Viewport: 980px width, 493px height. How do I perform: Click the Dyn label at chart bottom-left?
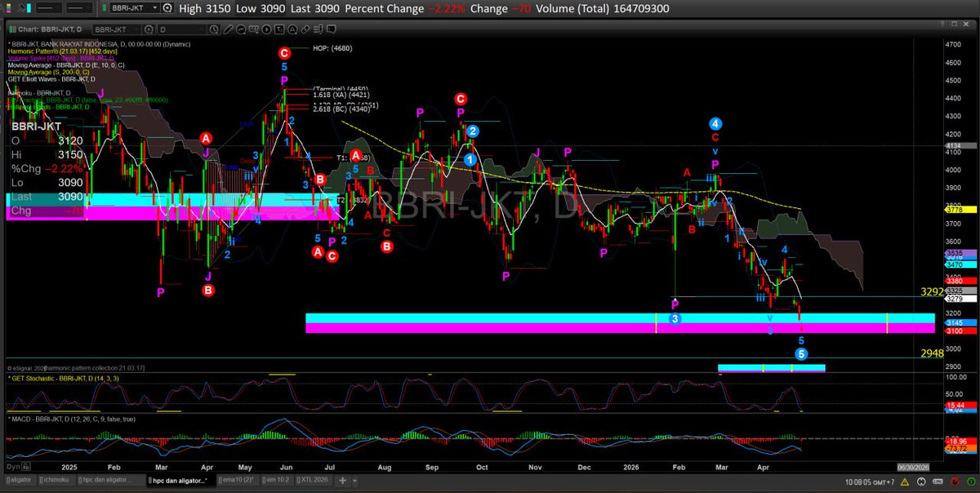click(11, 467)
